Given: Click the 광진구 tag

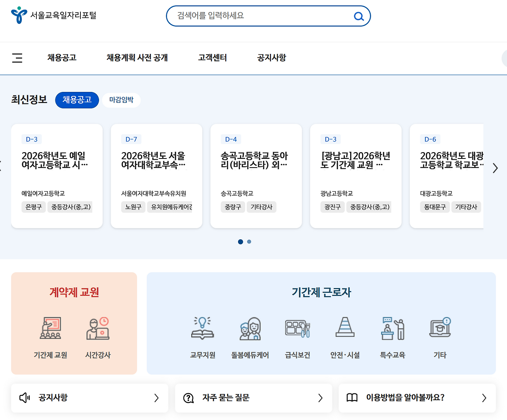Looking at the screenshot, I should coord(332,207).
